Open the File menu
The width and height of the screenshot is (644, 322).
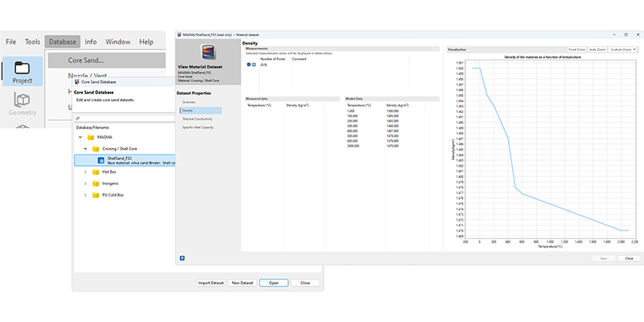11,42
